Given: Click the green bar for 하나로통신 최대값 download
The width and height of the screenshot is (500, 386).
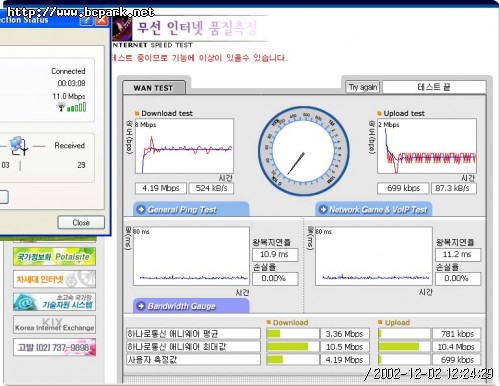Looking at the screenshot, I should [287, 347].
